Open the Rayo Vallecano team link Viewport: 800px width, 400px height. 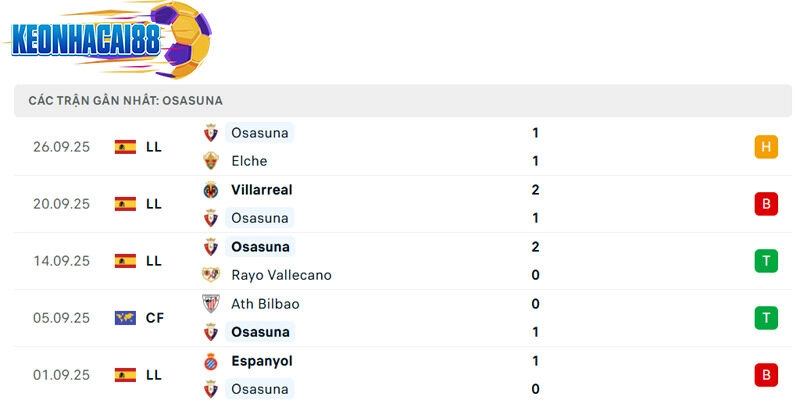pos(281,275)
